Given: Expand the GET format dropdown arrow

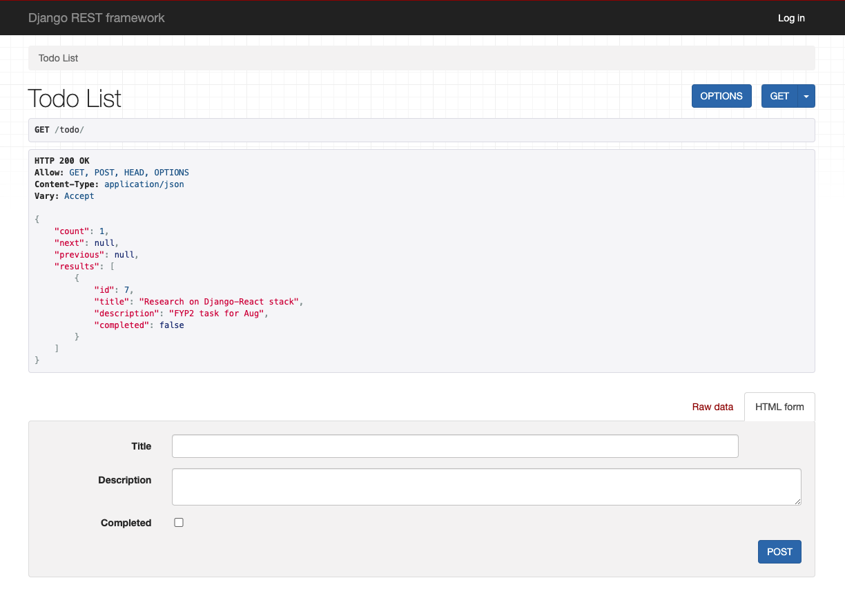Looking at the screenshot, I should click(x=806, y=96).
